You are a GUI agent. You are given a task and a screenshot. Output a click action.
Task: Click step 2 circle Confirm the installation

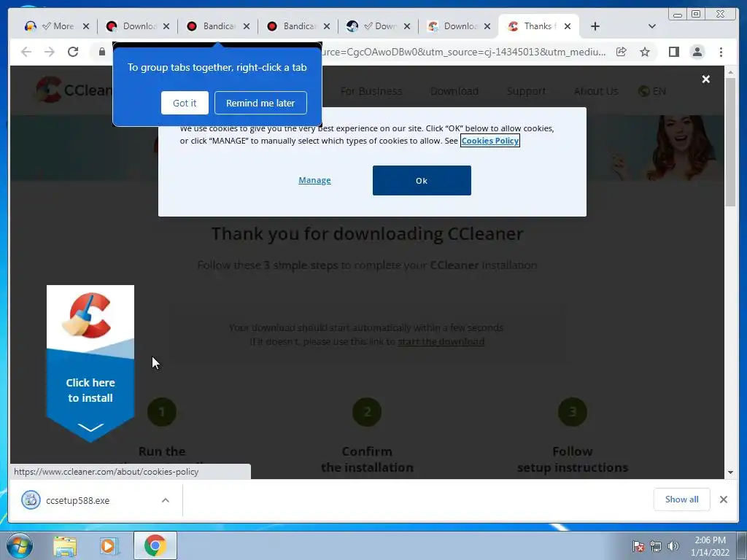click(367, 412)
